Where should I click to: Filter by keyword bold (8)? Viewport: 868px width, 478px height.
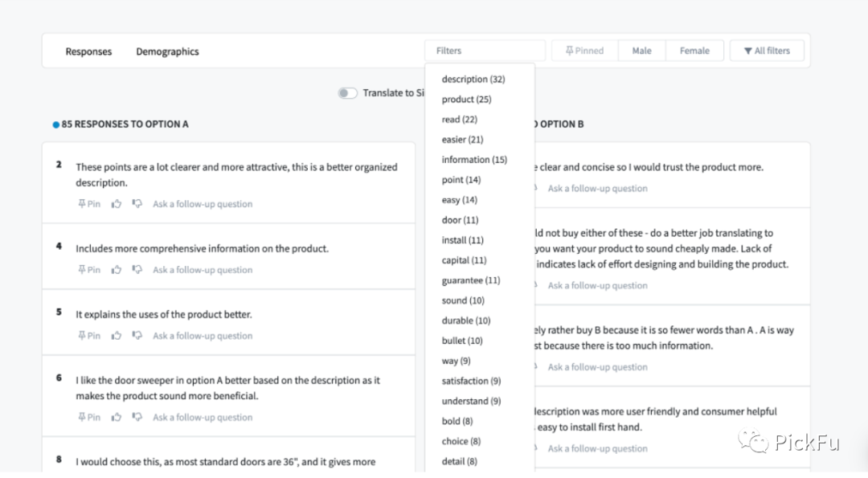coord(457,421)
